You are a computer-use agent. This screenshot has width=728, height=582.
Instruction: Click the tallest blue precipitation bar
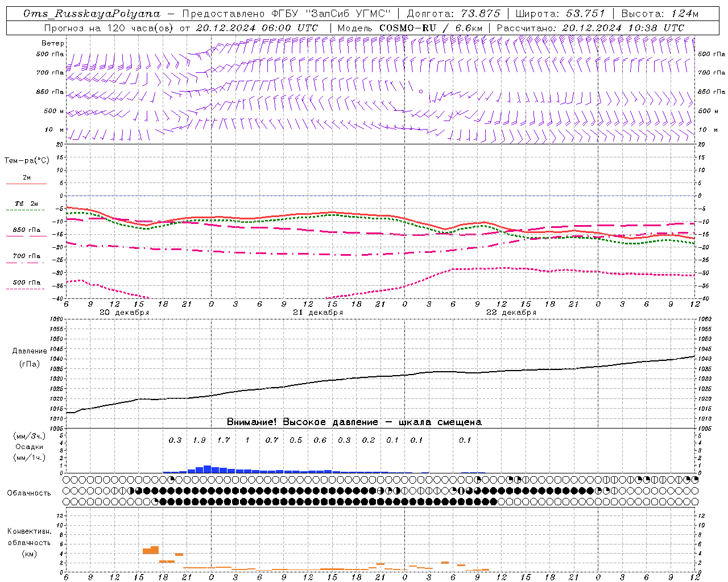click(x=207, y=469)
